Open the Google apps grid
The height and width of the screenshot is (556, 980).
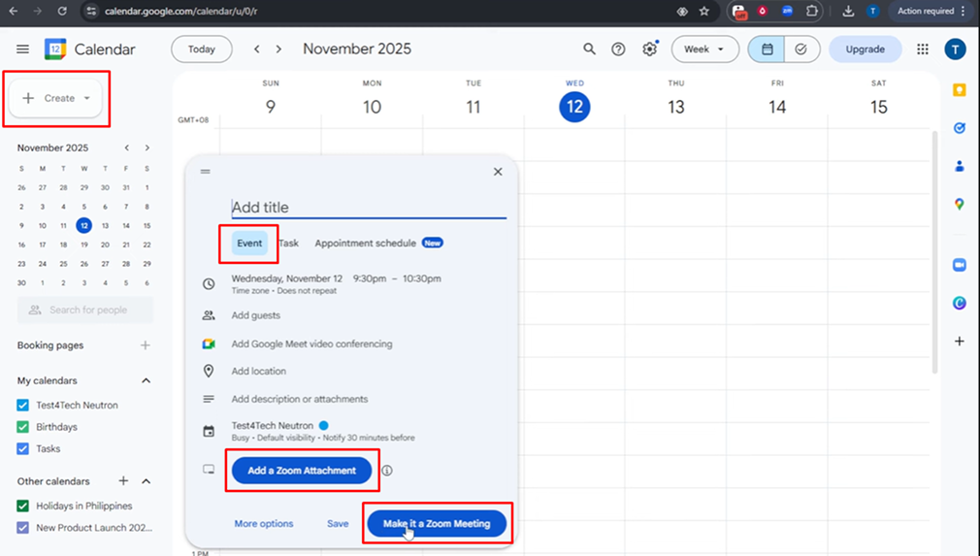923,49
